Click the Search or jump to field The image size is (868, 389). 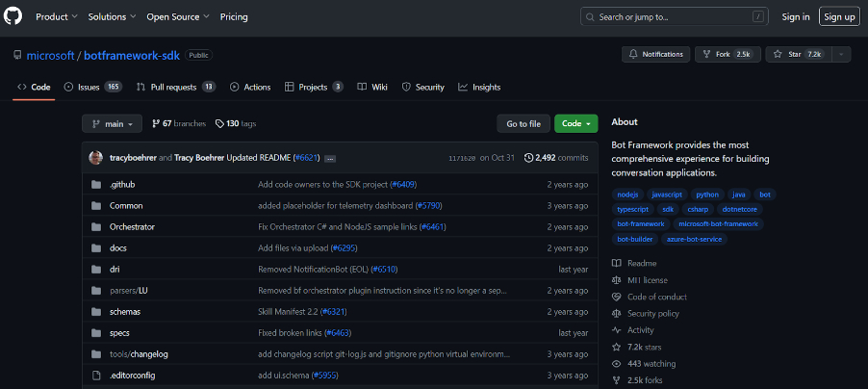[675, 16]
